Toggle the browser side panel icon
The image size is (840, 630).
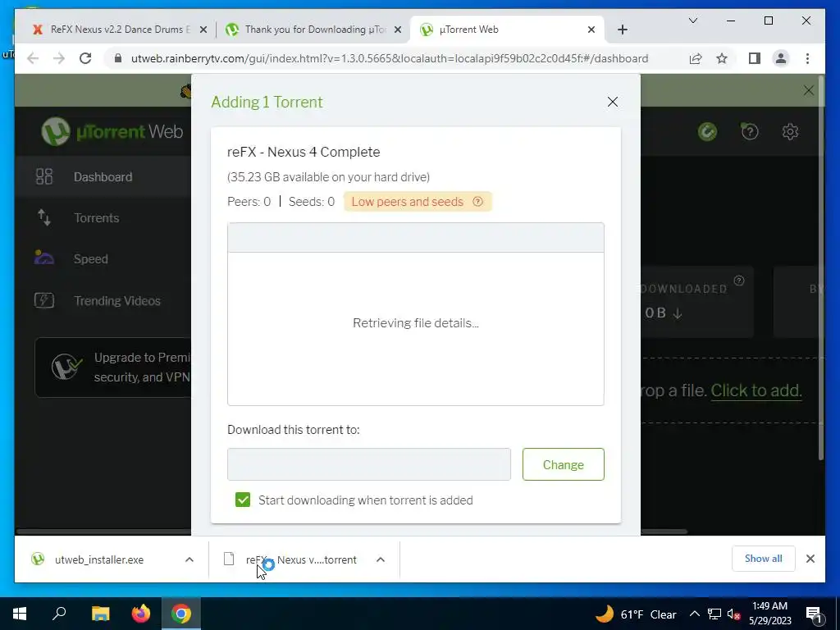click(755, 58)
